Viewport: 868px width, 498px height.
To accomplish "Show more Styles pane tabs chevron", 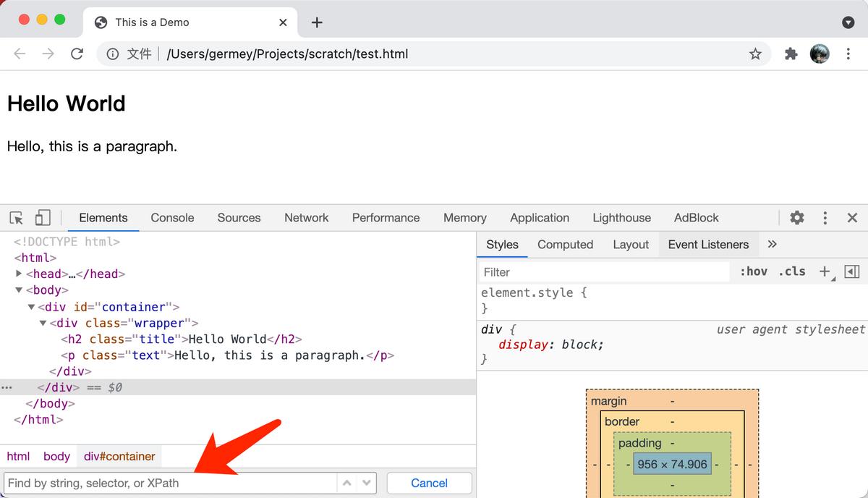I will pyautogui.click(x=772, y=245).
